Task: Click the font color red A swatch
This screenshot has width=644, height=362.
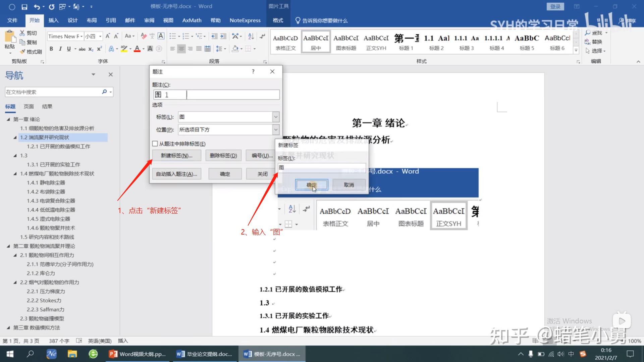Action: tap(137, 49)
